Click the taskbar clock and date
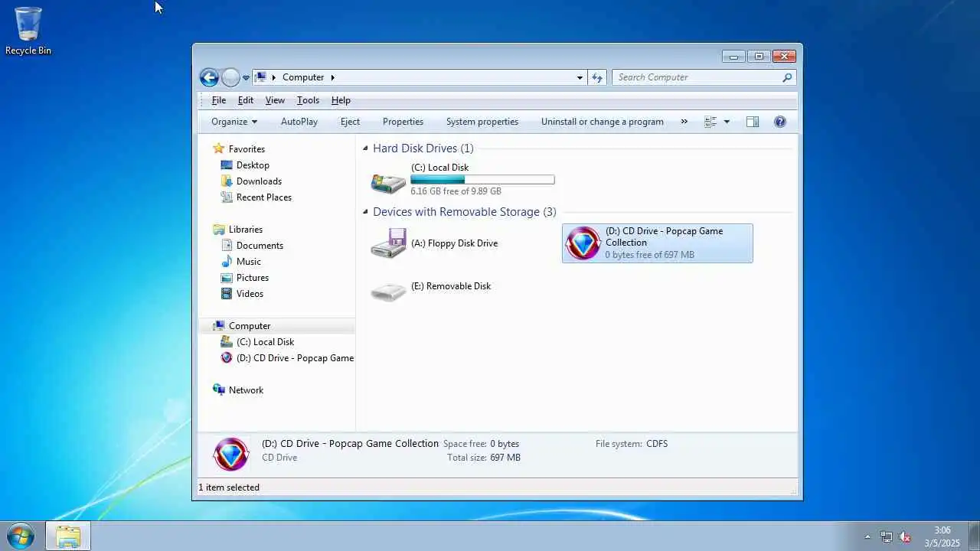This screenshot has width=980, height=551. coord(942,536)
